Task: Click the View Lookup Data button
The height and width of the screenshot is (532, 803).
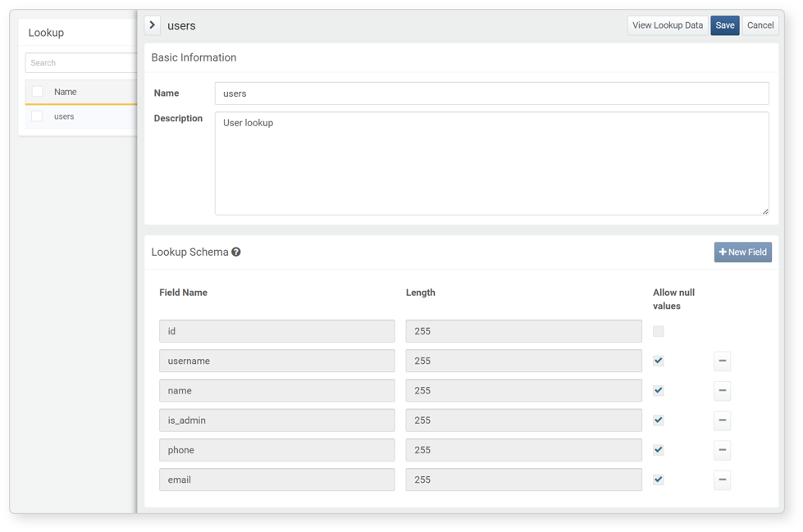Action: coord(668,25)
